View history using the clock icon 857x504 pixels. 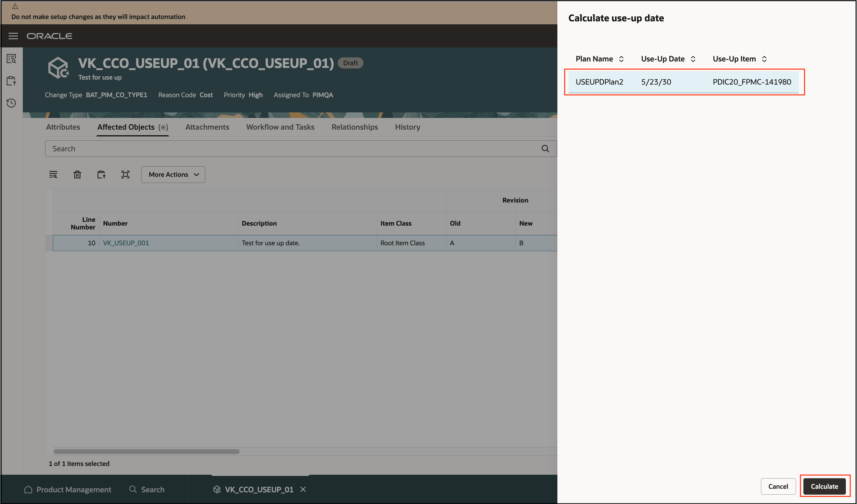(x=11, y=103)
